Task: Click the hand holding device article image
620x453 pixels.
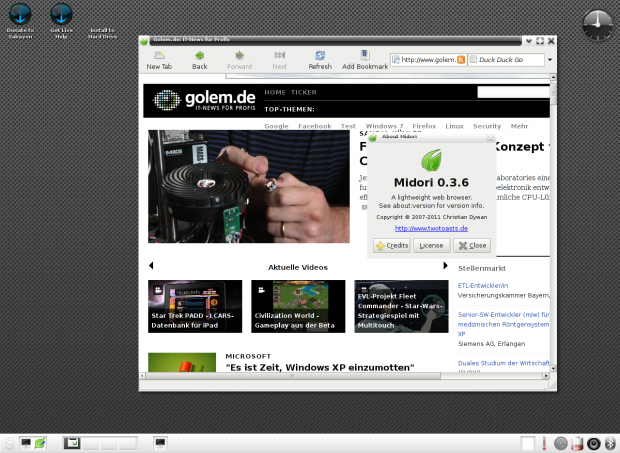Action: (x=249, y=187)
